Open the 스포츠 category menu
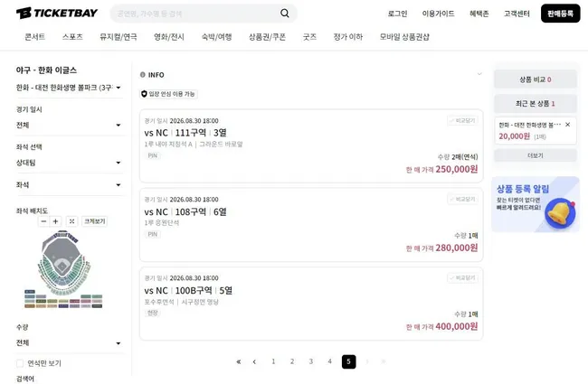This screenshot has height=384, width=588. [x=72, y=37]
